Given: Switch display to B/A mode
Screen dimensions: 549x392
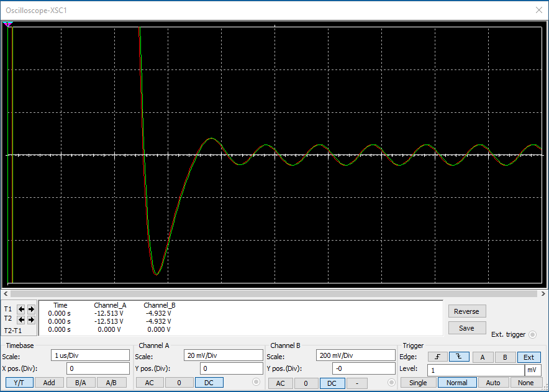Looking at the screenshot, I should point(81,383).
